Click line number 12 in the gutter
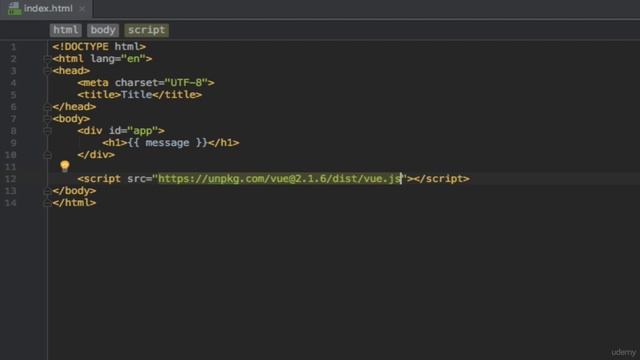This screenshot has width=640, height=360. tap(10, 179)
